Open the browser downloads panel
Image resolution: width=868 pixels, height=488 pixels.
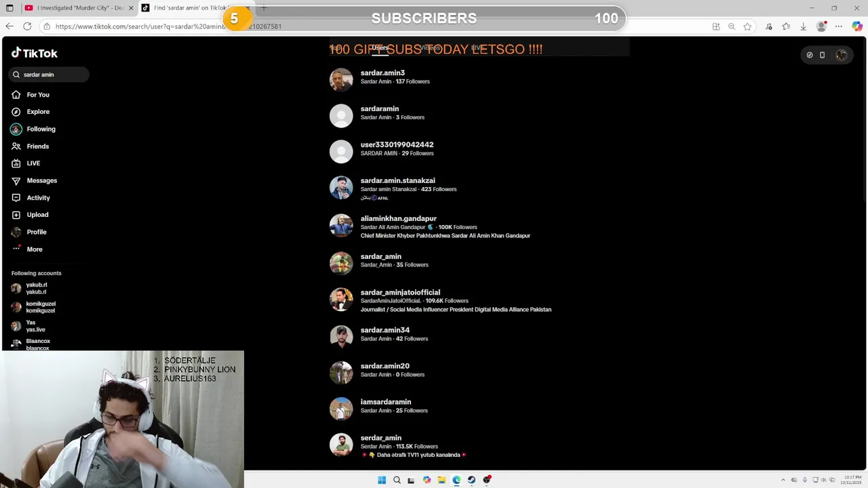804,26
